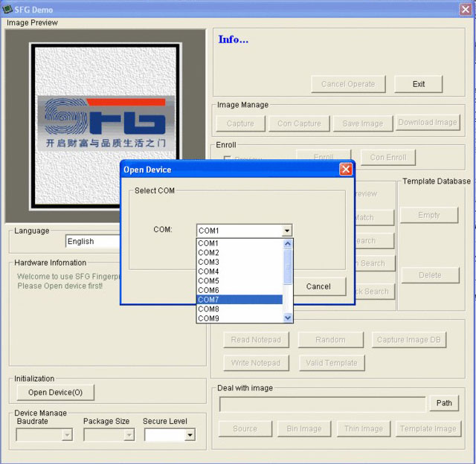Choose the COM9 list entry
This screenshot has width=476, height=464.
tap(239, 318)
